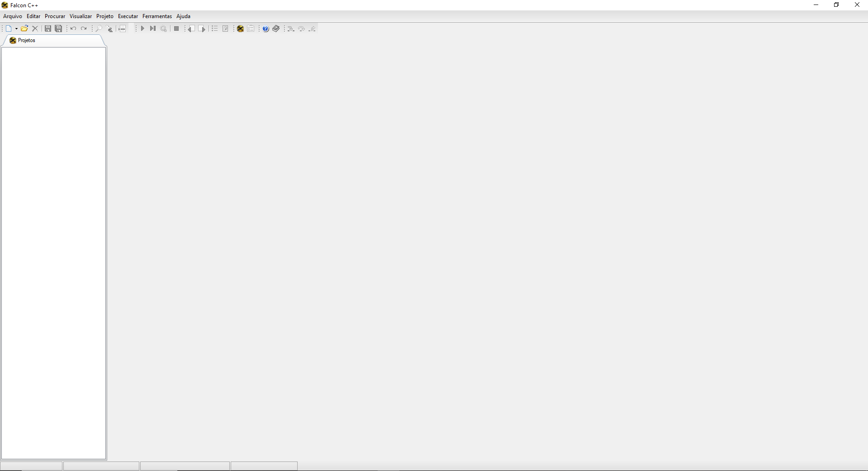The height and width of the screenshot is (471, 868).
Task: Click the Falcon new project toolbar icon
Action: 240,29
